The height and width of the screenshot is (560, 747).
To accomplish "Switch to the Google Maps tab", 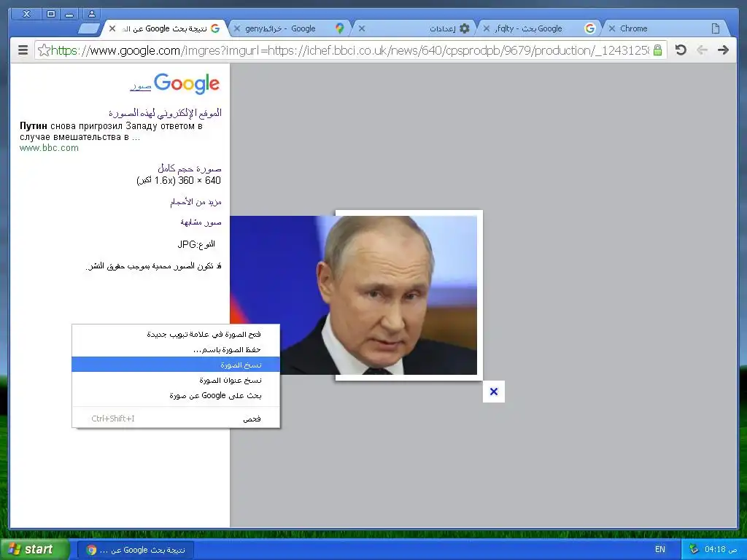I will point(290,28).
